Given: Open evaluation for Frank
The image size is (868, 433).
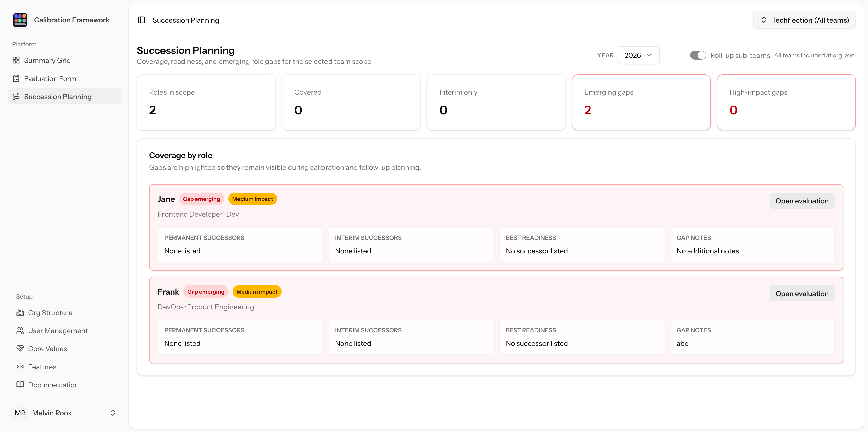Looking at the screenshot, I should coord(802,293).
